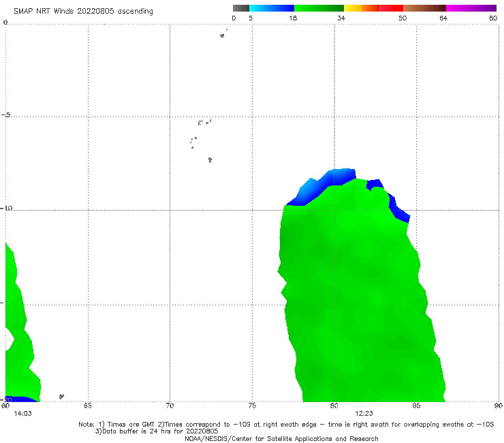This screenshot has width=504, height=443.
Task: Click the 'Note: 1) Times are GMT' line
Action: 286,425
